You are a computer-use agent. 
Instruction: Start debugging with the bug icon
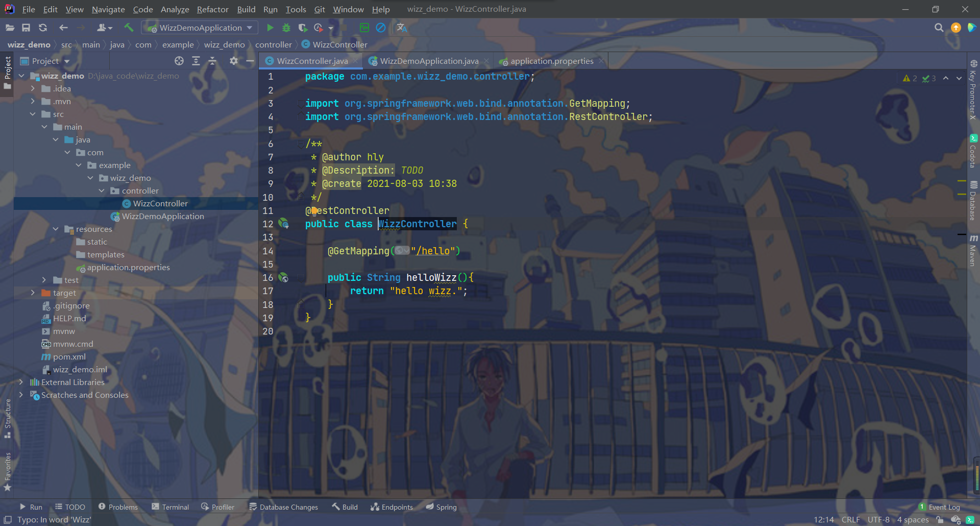[286, 28]
